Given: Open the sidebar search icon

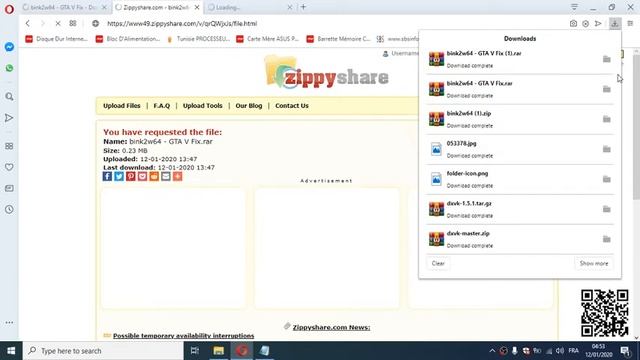Looking at the screenshot, I should tap(9, 97).
